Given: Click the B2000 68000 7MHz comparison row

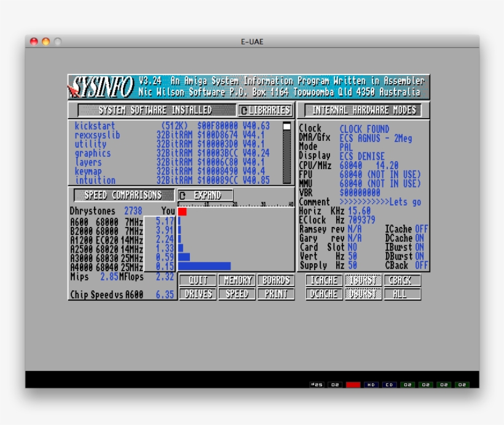Looking at the screenshot, I should point(122,231).
